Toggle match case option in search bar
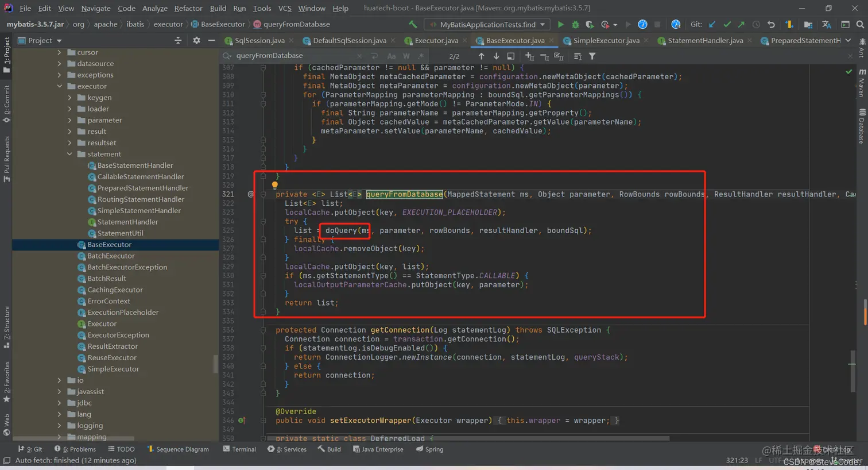Viewport: 868px width, 470px height. click(392, 56)
